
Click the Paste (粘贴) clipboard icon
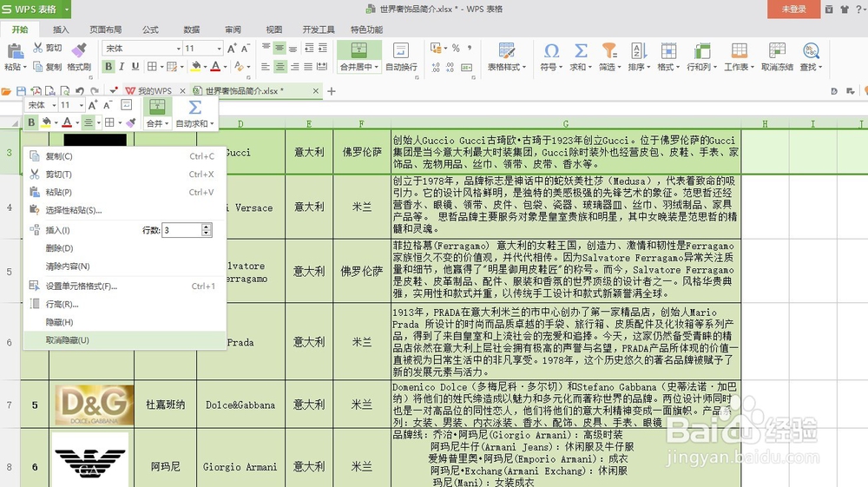click(x=15, y=51)
